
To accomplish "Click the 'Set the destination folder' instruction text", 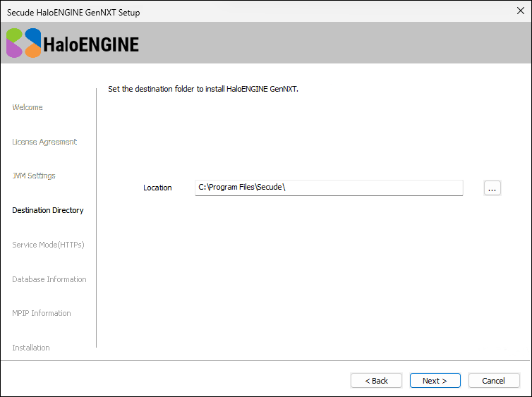I will 203,89.
